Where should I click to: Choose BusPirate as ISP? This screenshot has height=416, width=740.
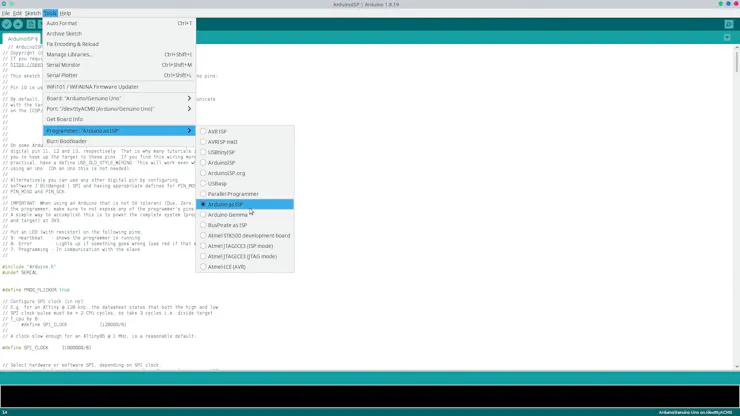coord(245,225)
